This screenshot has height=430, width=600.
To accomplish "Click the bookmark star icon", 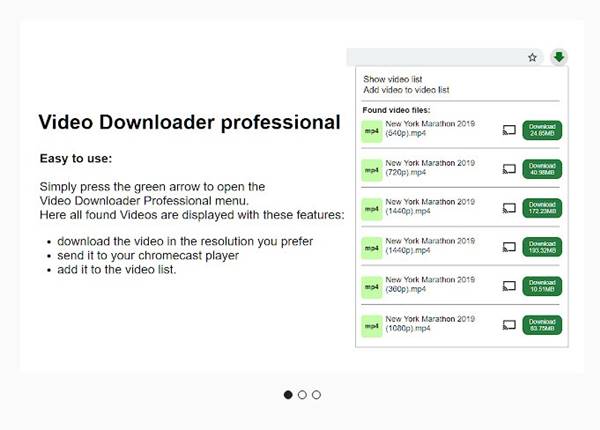I will [533, 58].
